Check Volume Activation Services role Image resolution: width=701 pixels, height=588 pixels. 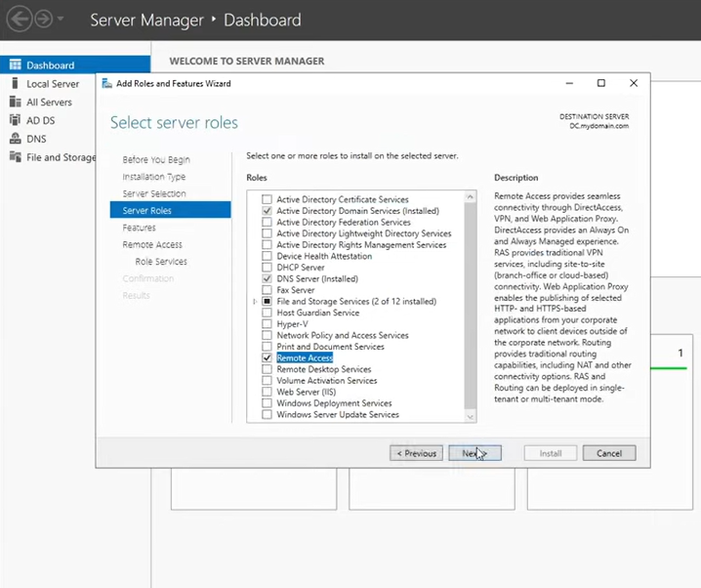267,380
